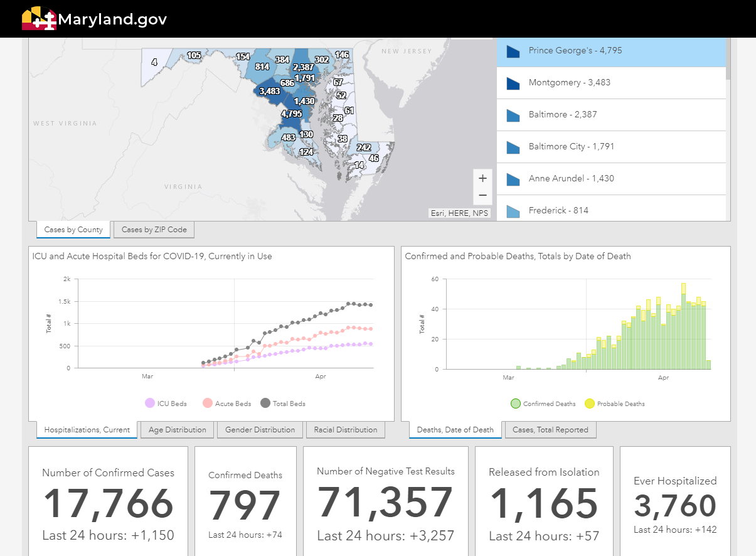Click Anne Arundel county shape icon
The height and width of the screenshot is (556, 756).
click(513, 179)
